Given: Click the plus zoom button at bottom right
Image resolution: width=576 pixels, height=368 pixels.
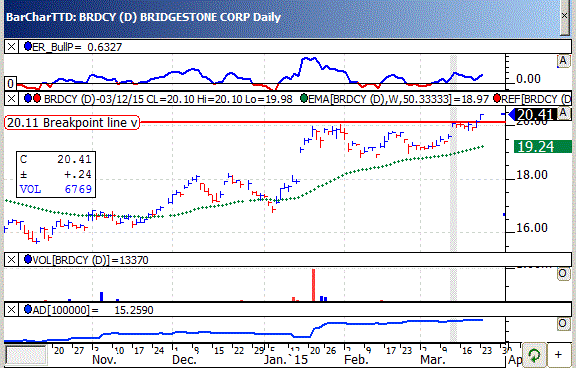Looking at the screenshot, I should tap(558, 355).
